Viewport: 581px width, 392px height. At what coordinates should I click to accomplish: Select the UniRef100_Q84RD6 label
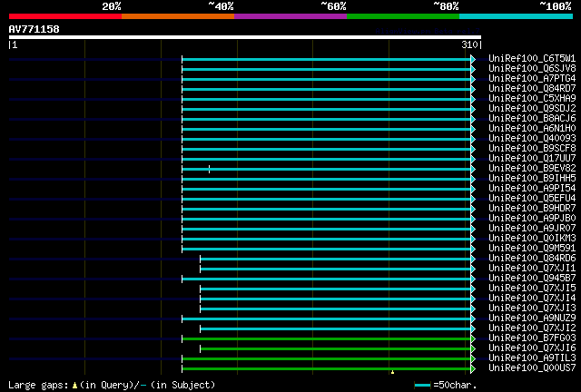pos(532,259)
